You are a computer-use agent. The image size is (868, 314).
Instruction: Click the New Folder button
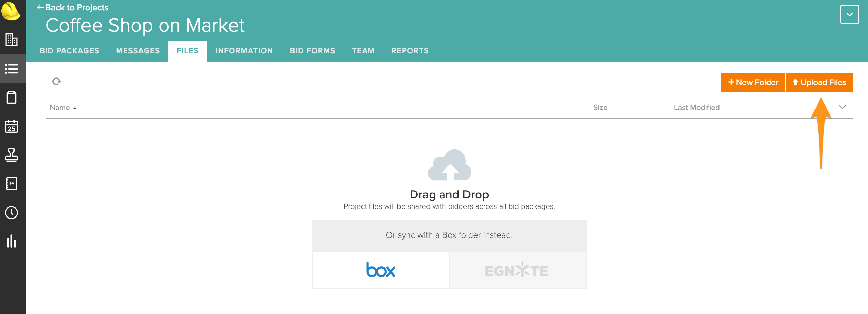[x=753, y=82]
